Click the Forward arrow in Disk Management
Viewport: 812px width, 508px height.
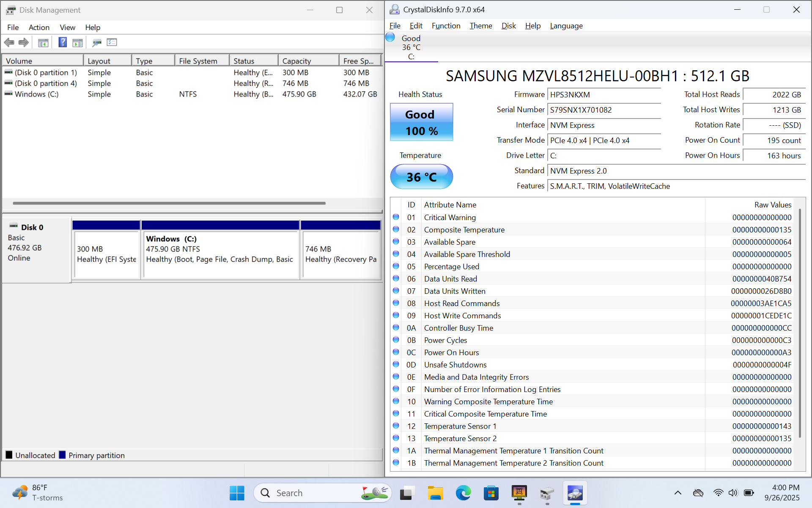24,42
